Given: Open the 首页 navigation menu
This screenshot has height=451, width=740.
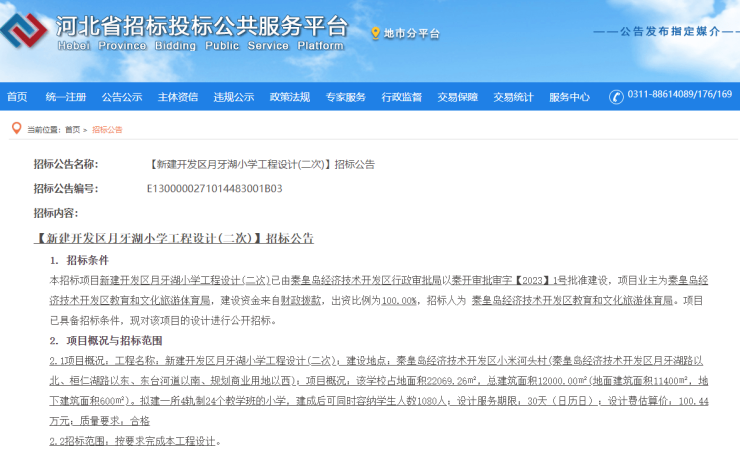Looking at the screenshot, I should pyautogui.click(x=17, y=97).
